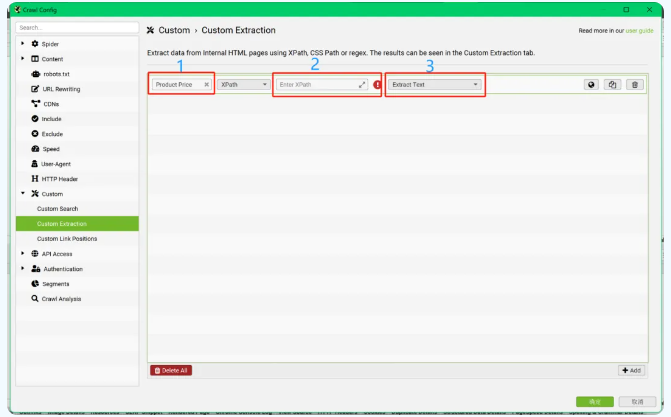Open the Extract Text dropdown
The width and height of the screenshot is (671, 417).
pos(435,85)
